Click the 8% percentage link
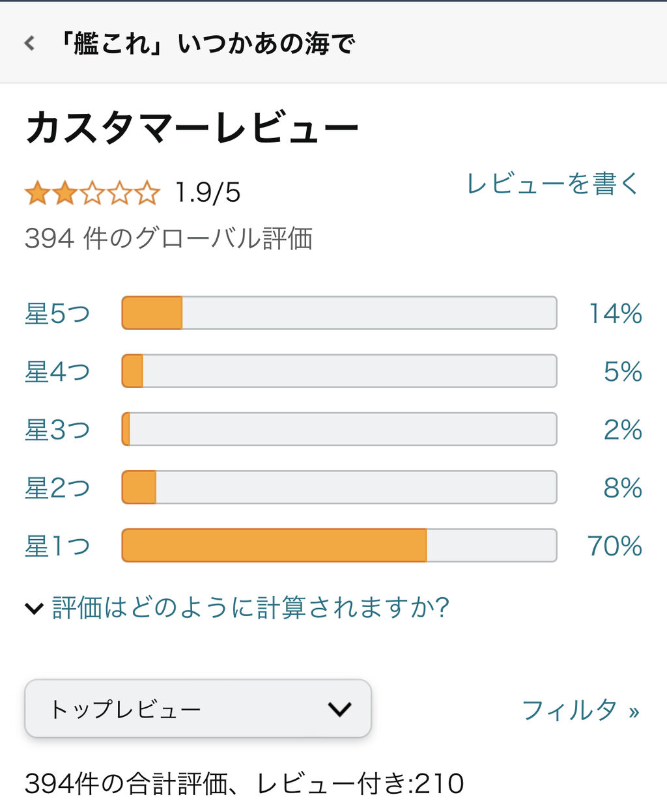Screen dimensions: 667x812 (623, 488)
